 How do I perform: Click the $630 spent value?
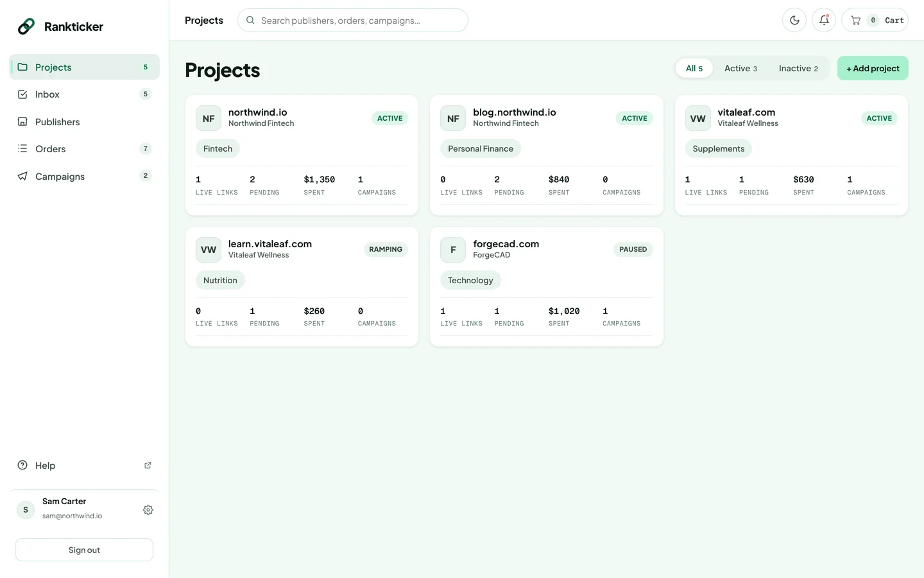(803, 179)
